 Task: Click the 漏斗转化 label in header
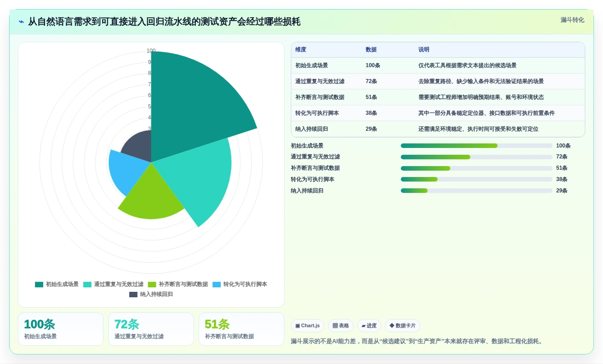coord(572,20)
